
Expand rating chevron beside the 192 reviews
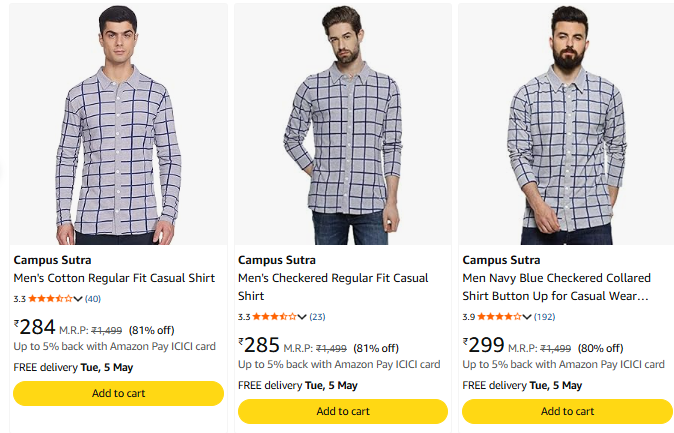528,317
